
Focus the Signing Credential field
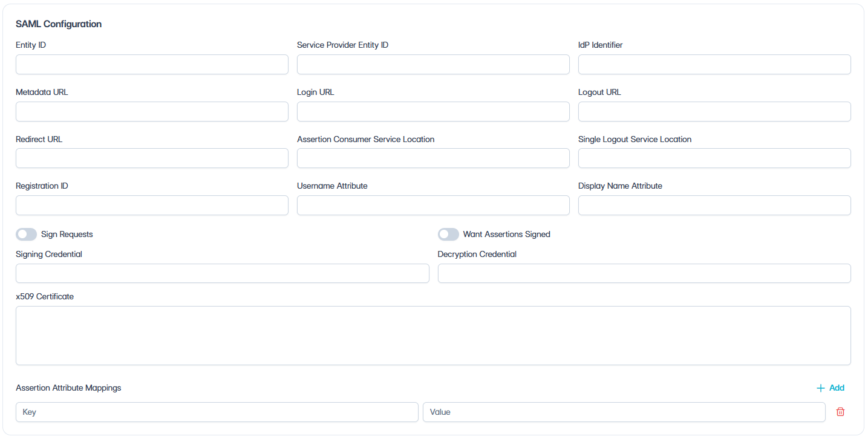pyautogui.click(x=223, y=273)
